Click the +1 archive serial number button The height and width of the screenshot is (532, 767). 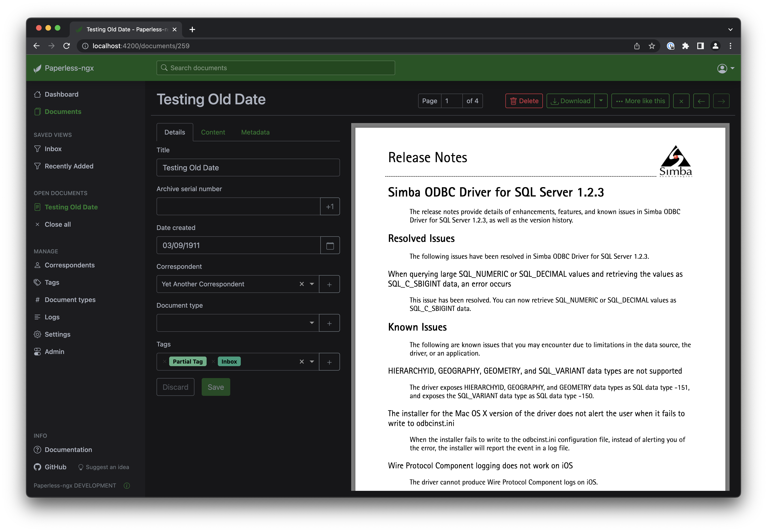330,207
